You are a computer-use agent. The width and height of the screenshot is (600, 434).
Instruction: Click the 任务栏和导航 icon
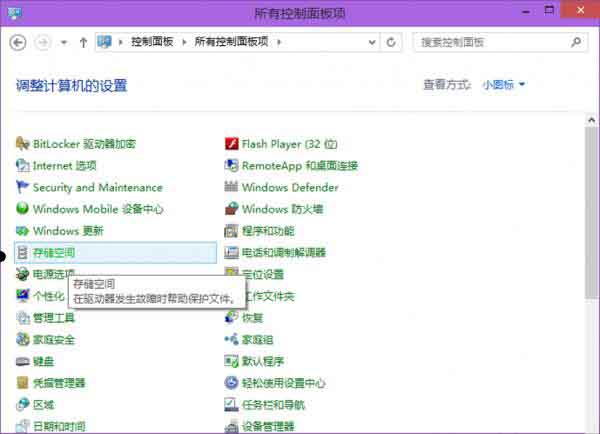point(232,405)
